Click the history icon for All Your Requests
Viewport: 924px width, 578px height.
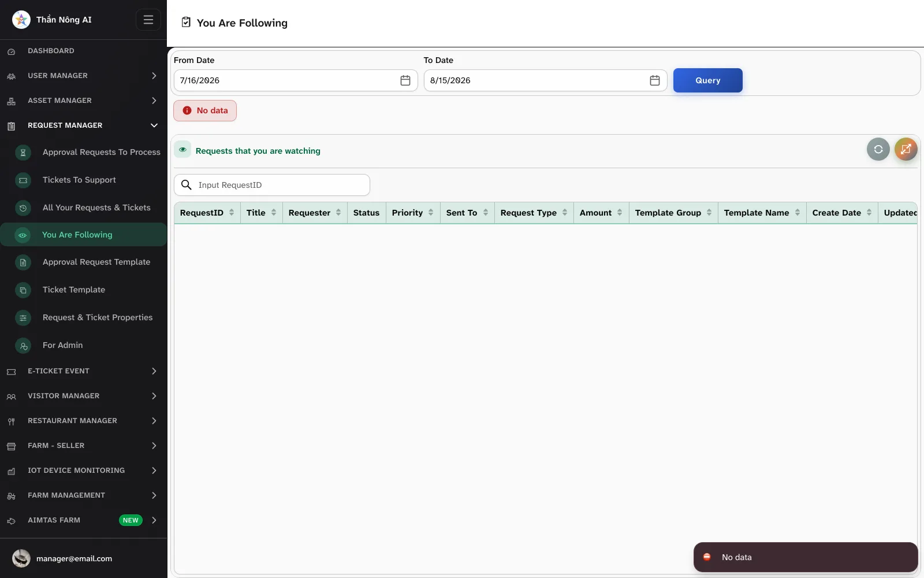click(23, 208)
